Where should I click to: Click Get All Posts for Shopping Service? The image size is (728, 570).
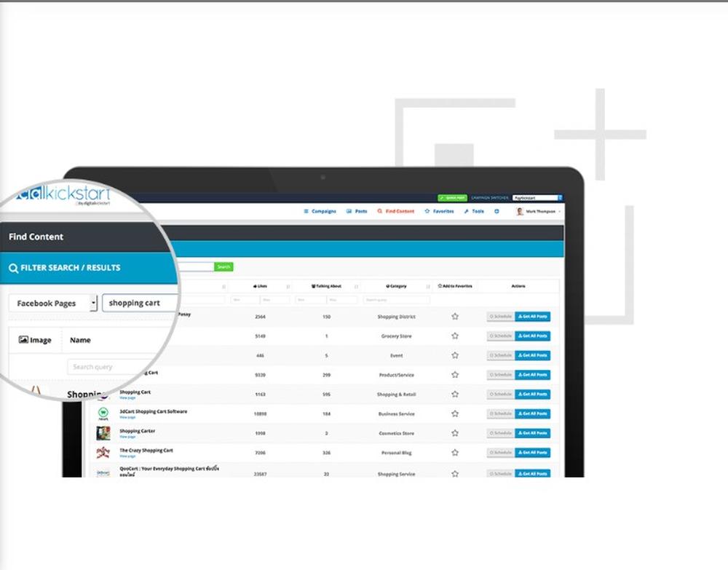(x=533, y=473)
